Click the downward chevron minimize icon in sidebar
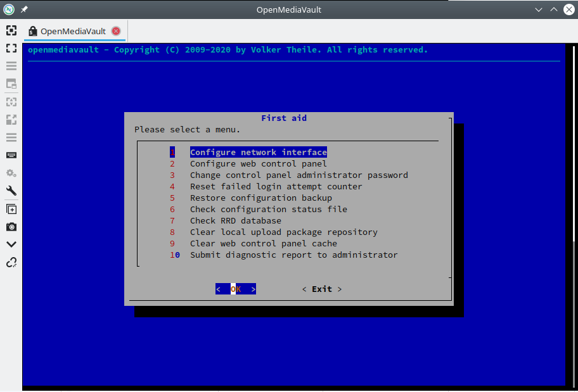The image size is (578, 392). coord(11,244)
